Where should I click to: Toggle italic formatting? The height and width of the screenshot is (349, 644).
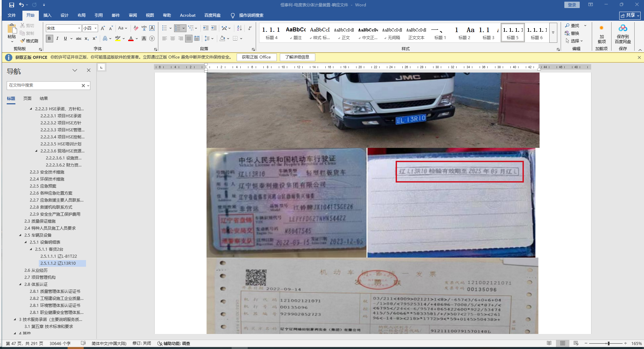point(57,38)
